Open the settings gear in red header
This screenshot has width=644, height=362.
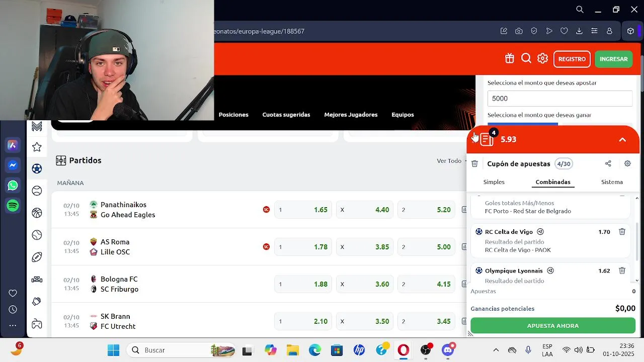click(x=542, y=58)
